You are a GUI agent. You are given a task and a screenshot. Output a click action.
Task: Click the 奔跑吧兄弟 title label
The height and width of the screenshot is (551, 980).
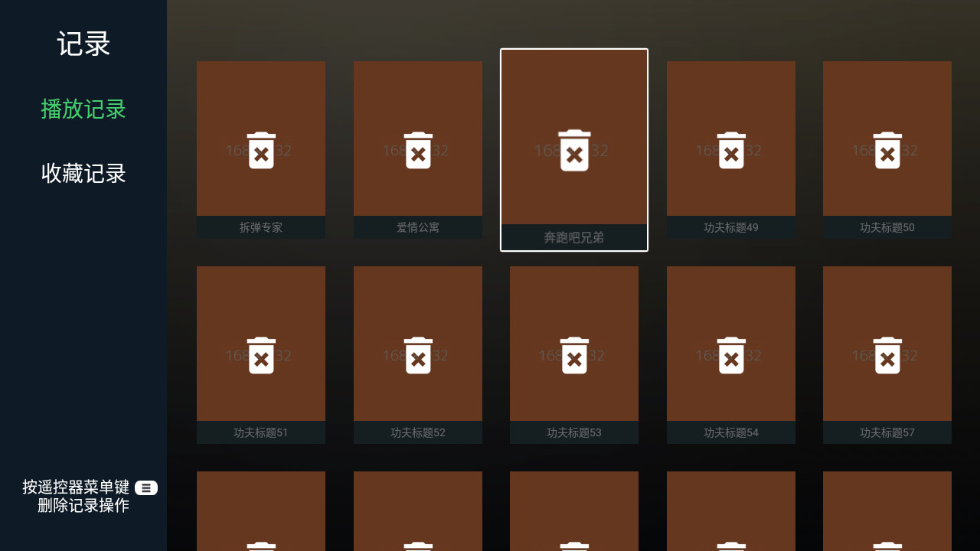click(574, 237)
